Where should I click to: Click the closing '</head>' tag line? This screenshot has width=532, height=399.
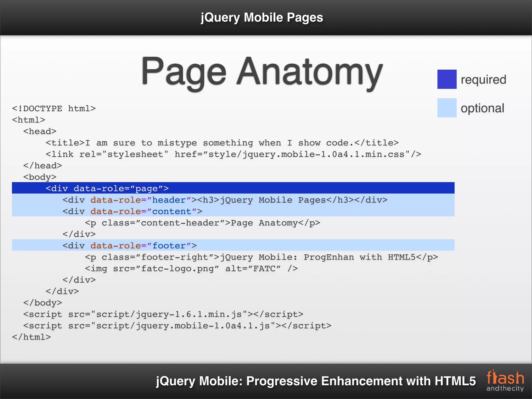coord(43,165)
